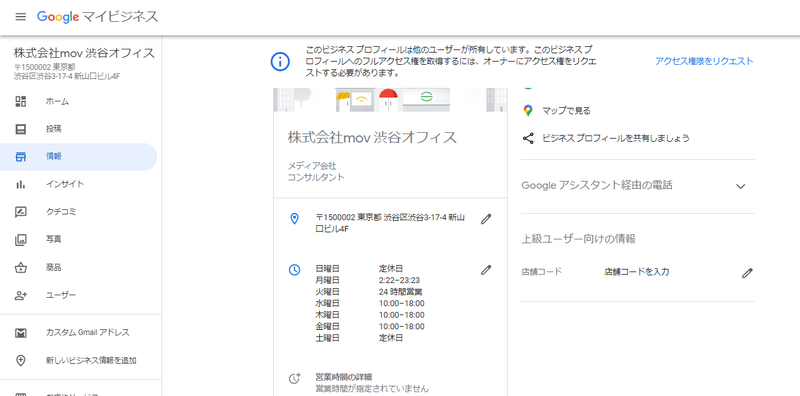This screenshot has height=396, width=800.
Task: Click 月曜日 hours 2:22–23:23
Action: (x=399, y=280)
